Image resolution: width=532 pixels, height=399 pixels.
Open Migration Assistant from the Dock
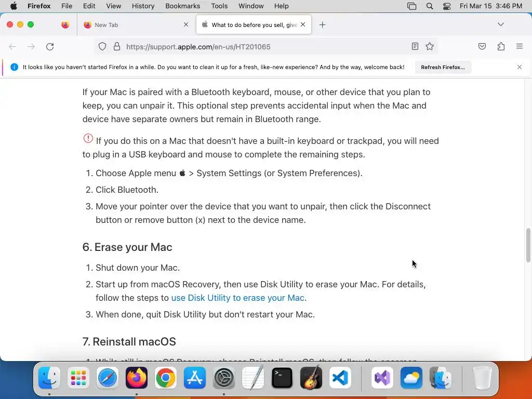441,378
